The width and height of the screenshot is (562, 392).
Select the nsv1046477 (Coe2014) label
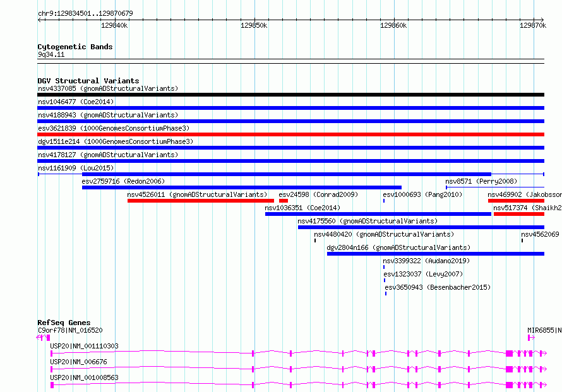(76, 102)
